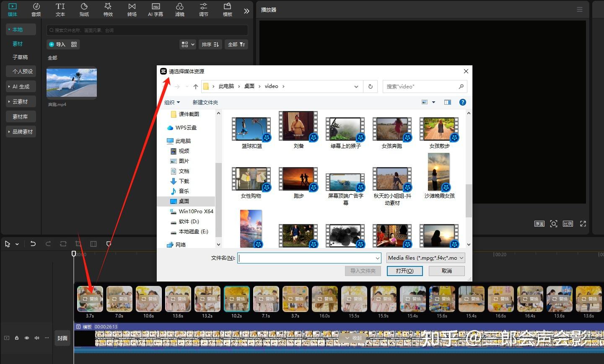Image resolution: width=604 pixels, height=364 pixels.
Task: Switch to the 素材库 sidebar section
Action: 21,116
